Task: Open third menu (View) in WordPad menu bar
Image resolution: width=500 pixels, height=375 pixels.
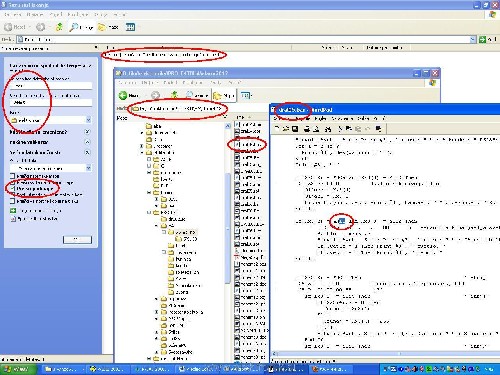Action: pyautogui.click(x=320, y=119)
